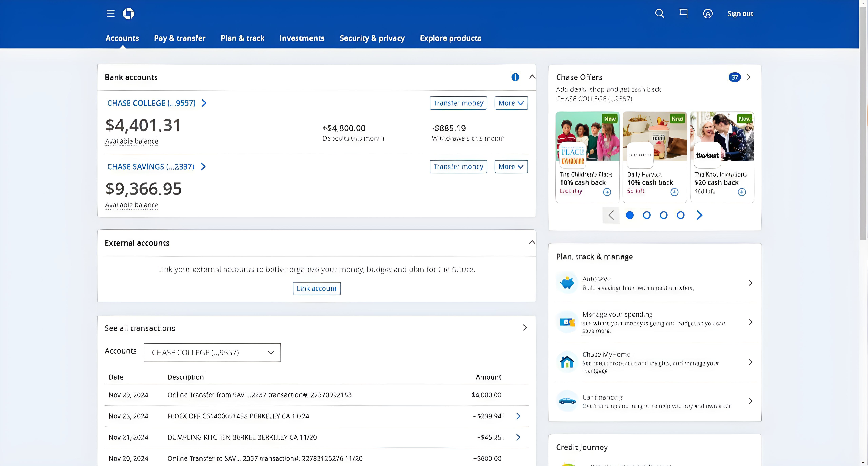This screenshot has width=868, height=466.
Task: Click next arrow in offers carousel
Action: (699, 215)
